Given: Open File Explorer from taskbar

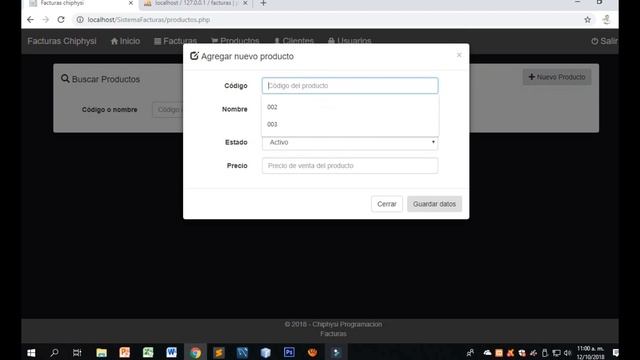Looking at the screenshot, I should pos(101,353).
